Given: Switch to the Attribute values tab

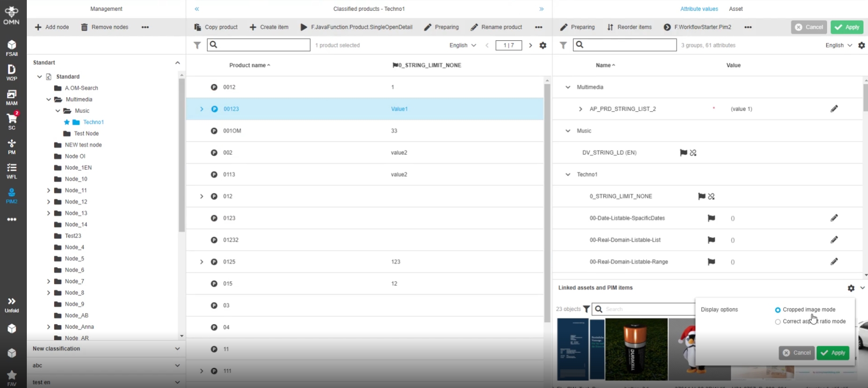Looking at the screenshot, I should pyautogui.click(x=699, y=9).
